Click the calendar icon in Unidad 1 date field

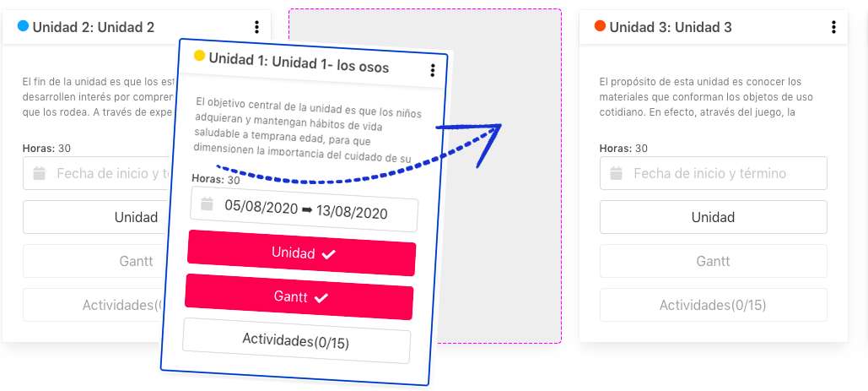point(207,204)
